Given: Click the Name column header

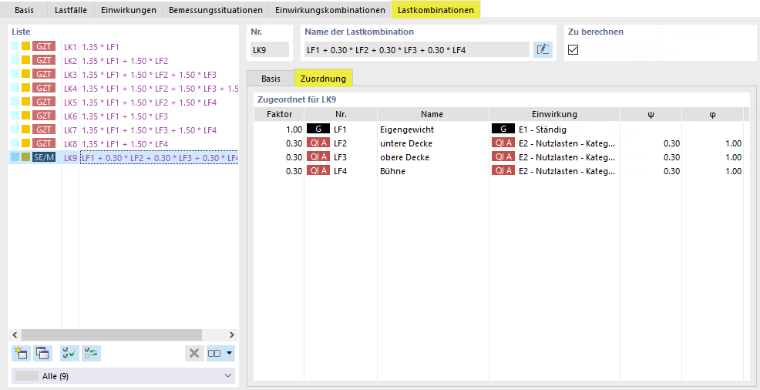Looking at the screenshot, I should pos(432,114).
